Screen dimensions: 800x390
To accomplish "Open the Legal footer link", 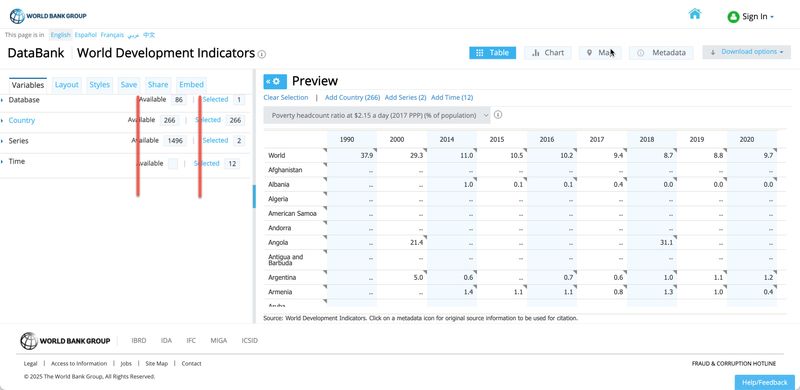I will click(x=31, y=363).
